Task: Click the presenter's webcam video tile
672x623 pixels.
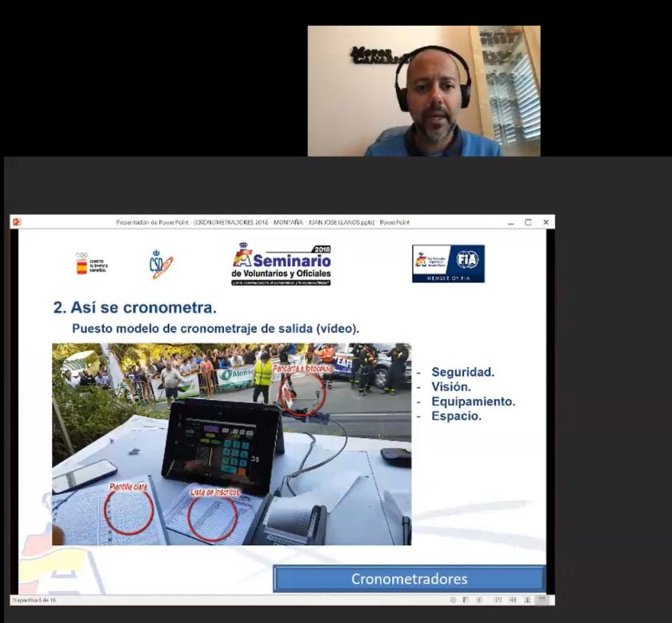Action: pos(424,91)
